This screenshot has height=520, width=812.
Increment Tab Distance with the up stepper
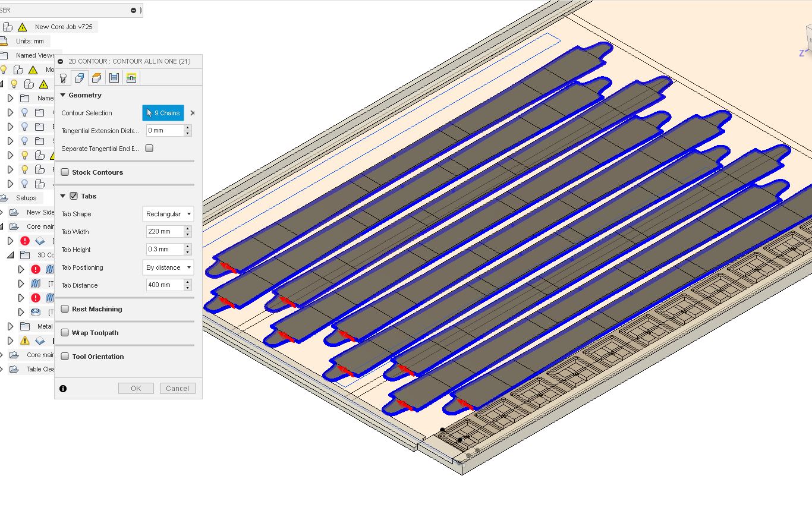click(188, 282)
